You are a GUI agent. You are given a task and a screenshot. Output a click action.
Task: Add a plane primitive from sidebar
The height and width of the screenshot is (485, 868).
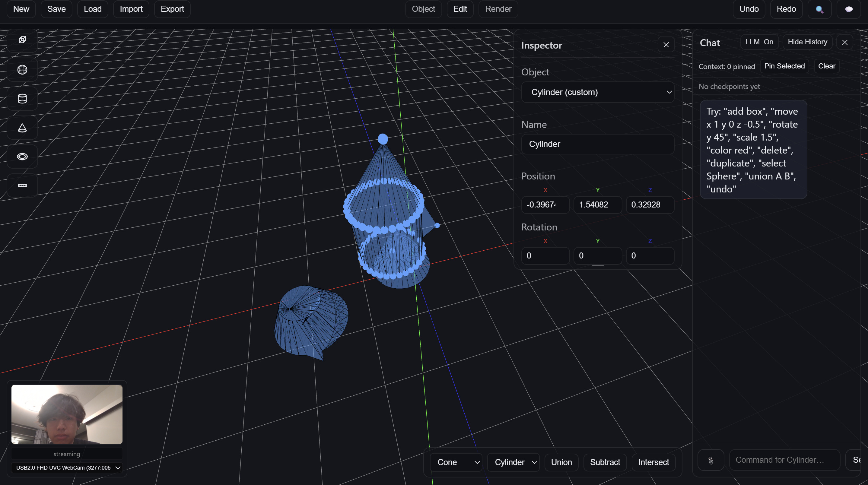click(22, 185)
